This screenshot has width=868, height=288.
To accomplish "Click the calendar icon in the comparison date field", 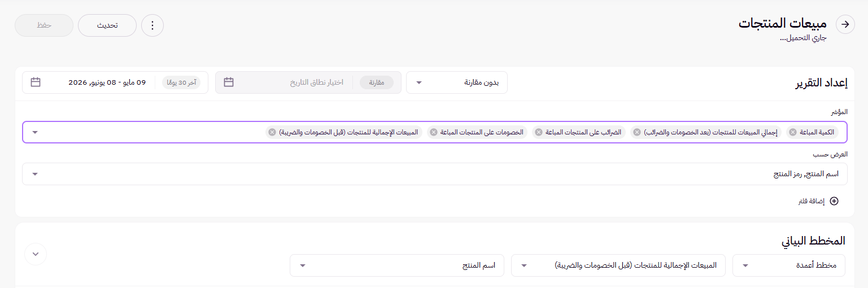I will click(229, 82).
